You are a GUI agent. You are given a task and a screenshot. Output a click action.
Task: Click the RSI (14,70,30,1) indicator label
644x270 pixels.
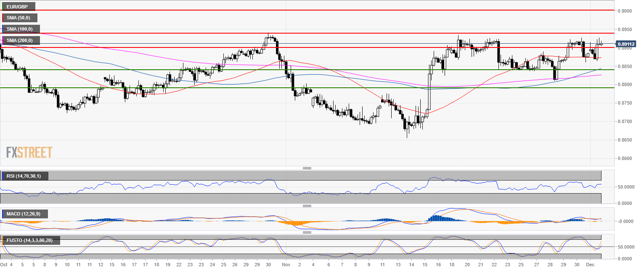[25, 176]
